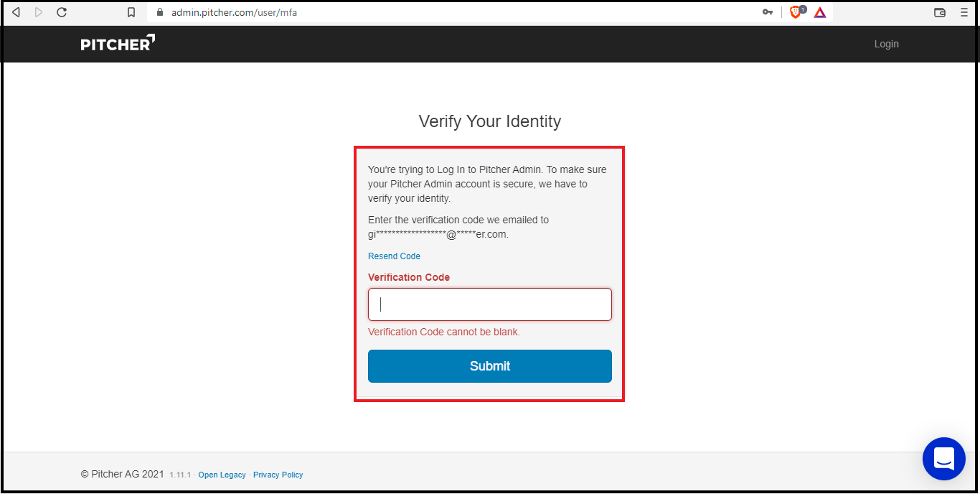Open the chat support widget

point(944,459)
